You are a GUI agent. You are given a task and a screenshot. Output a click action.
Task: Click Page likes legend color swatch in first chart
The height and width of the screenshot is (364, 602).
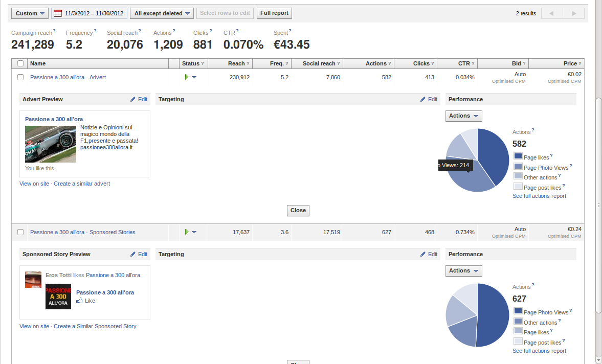click(518, 157)
